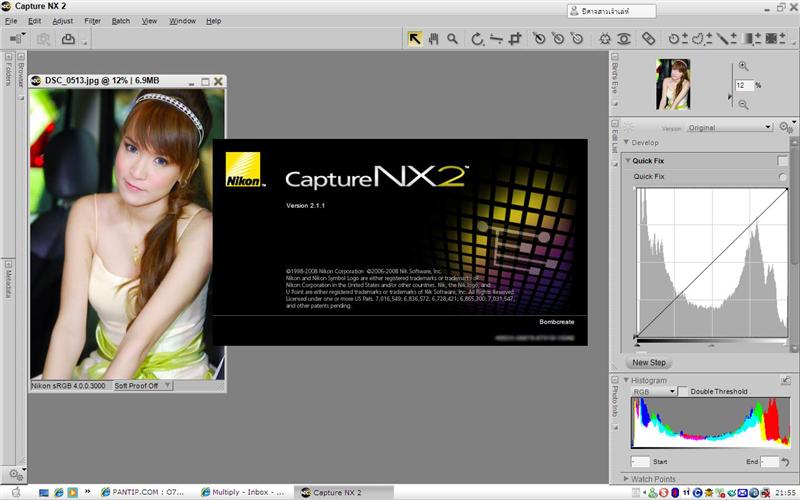Image resolution: width=800 pixels, height=500 pixels.
Task: Open the RGB channel dropdown in Histogram
Action: point(654,391)
